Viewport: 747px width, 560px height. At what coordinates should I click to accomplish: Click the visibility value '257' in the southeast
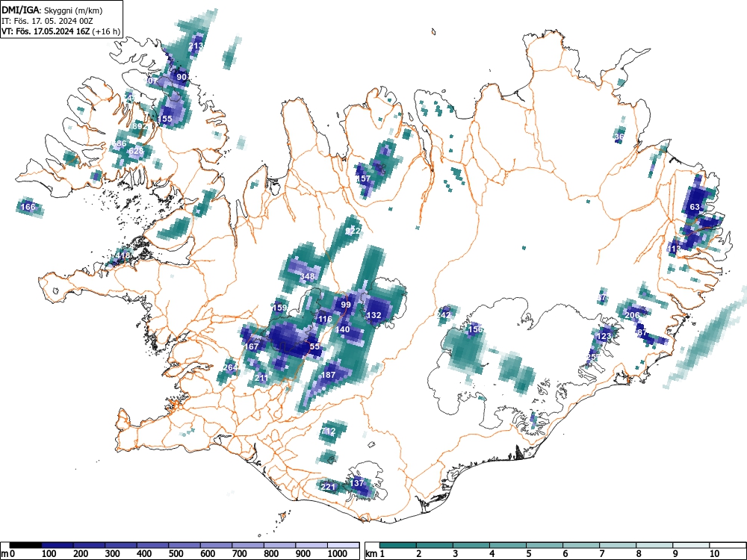tap(593, 357)
